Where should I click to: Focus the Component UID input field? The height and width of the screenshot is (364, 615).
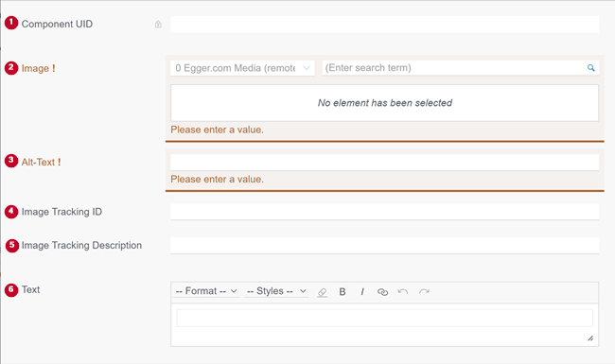pos(384,25)
